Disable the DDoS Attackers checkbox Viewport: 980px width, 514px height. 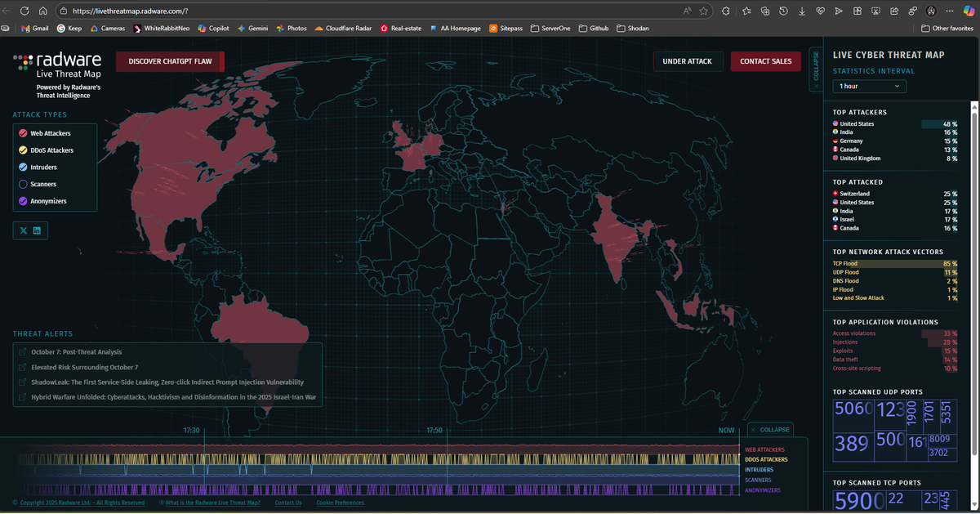24,150
